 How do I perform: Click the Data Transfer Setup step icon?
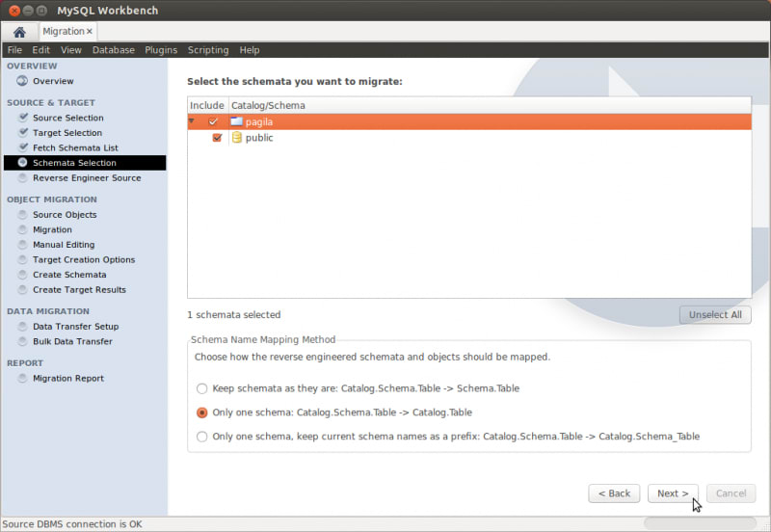[x=22, y=327]
